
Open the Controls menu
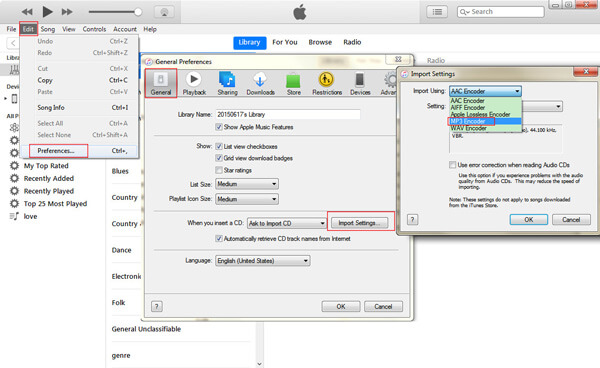tap(94, 29)
